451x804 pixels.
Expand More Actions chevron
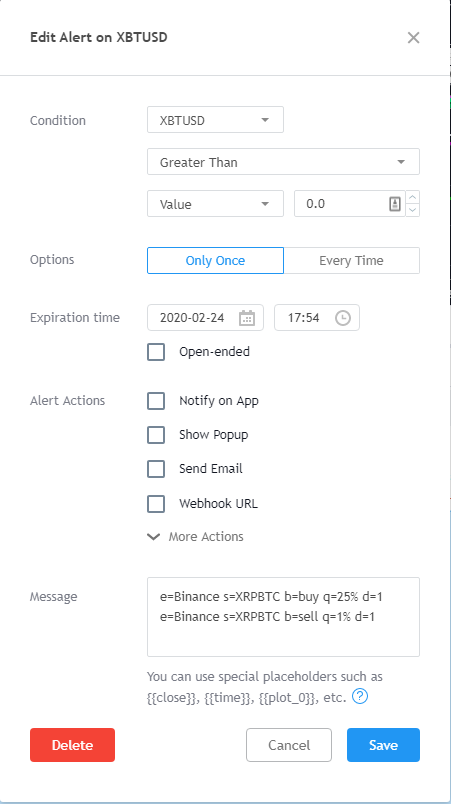point(154,537)
